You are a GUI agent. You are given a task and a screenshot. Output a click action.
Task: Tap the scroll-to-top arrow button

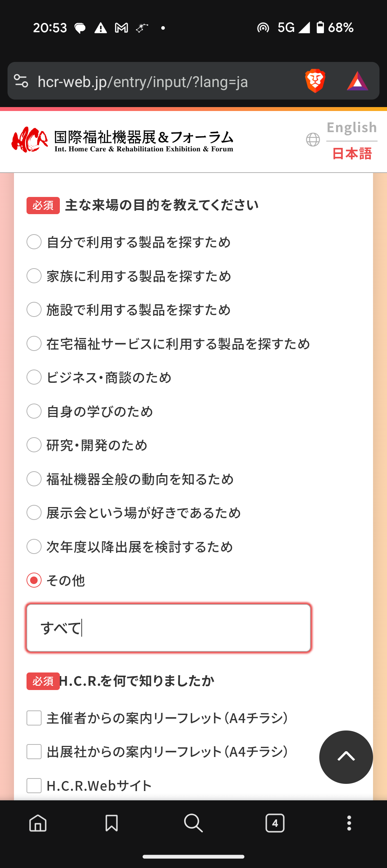[346, 757]
